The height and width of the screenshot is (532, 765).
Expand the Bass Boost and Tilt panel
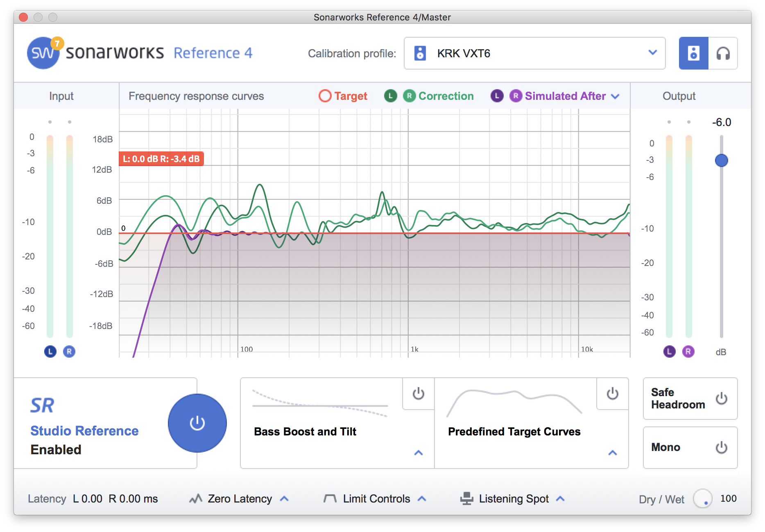point(418,453)
